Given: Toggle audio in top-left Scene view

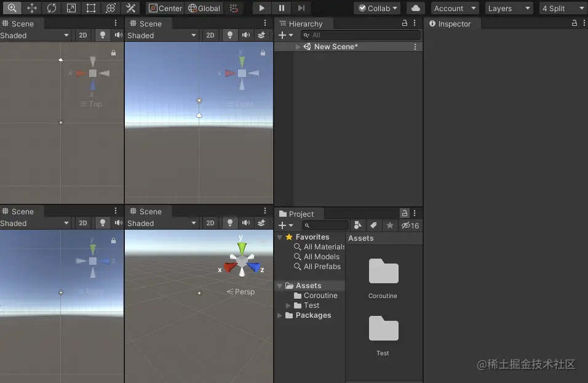Looking at the screenshot, I should click(119, 35).
